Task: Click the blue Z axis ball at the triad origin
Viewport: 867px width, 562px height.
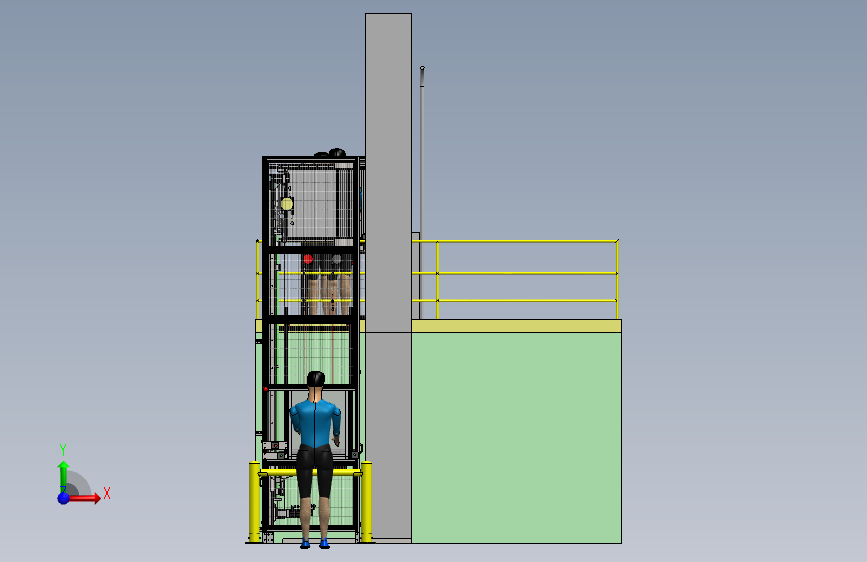Action: click(x=64, y=498)
